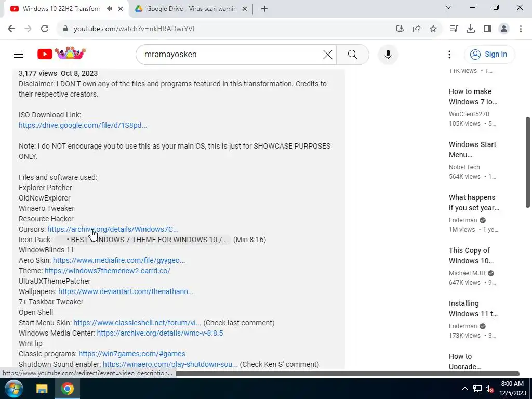Open the winaero shutdown sound link
Image resolution: width=532 pixels, height=399 pixels.
point(170,364)
